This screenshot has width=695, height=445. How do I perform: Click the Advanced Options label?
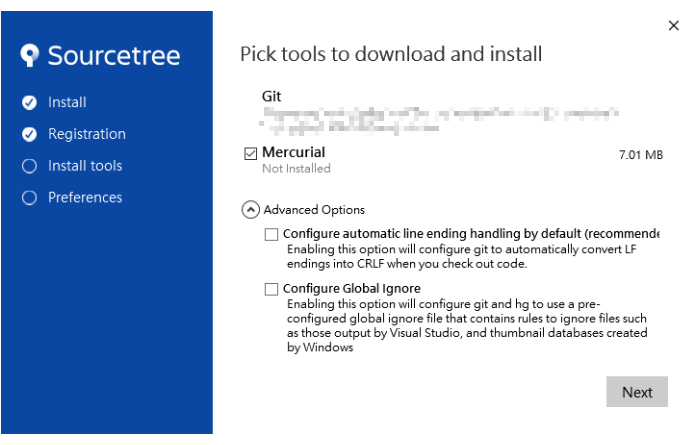click(314, 210)
